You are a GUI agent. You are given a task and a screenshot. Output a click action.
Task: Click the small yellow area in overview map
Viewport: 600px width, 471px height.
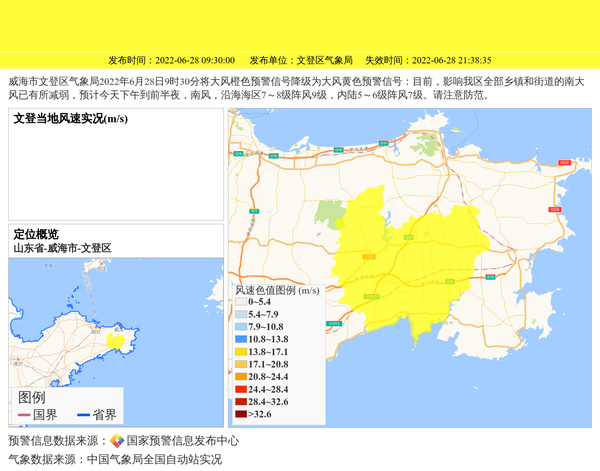coord(116,341)
